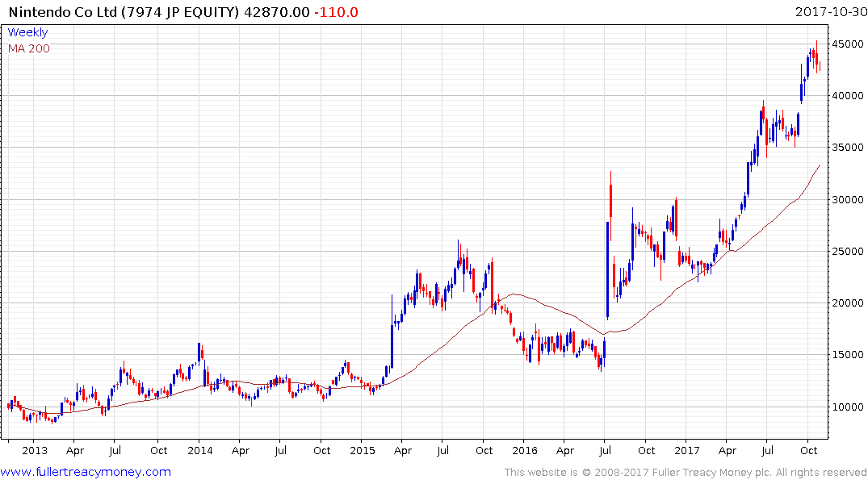This screenshot has height=484, width=868.
Task: Click the 10000 price axis label
Action: coord(848,407)
